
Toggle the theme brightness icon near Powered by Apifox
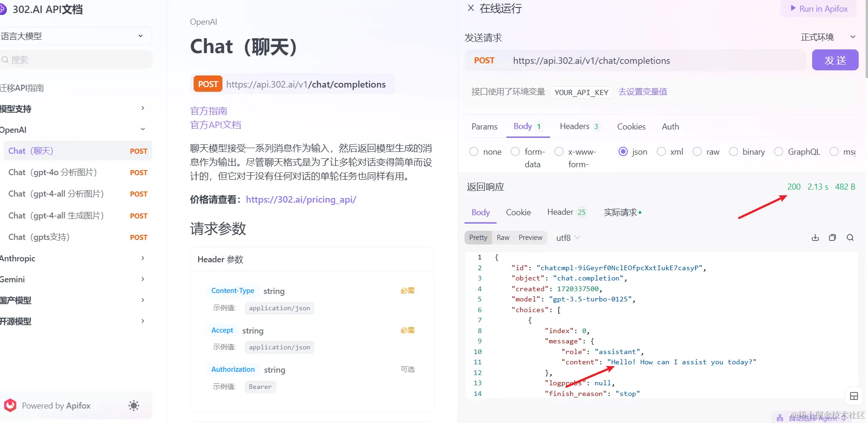coord(134,405)
